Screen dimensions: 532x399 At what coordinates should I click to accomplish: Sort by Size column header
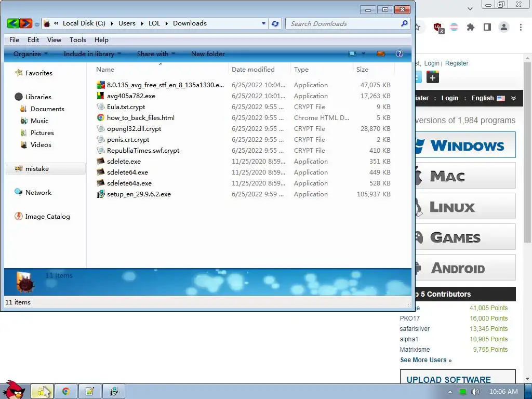(x=362, y=69)
